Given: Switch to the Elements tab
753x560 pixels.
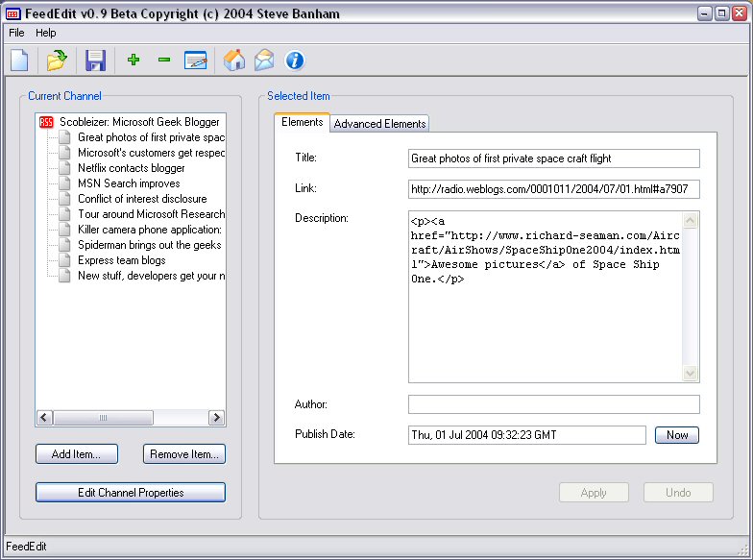Looking at the screenshot, I should (x=302, y=123).
